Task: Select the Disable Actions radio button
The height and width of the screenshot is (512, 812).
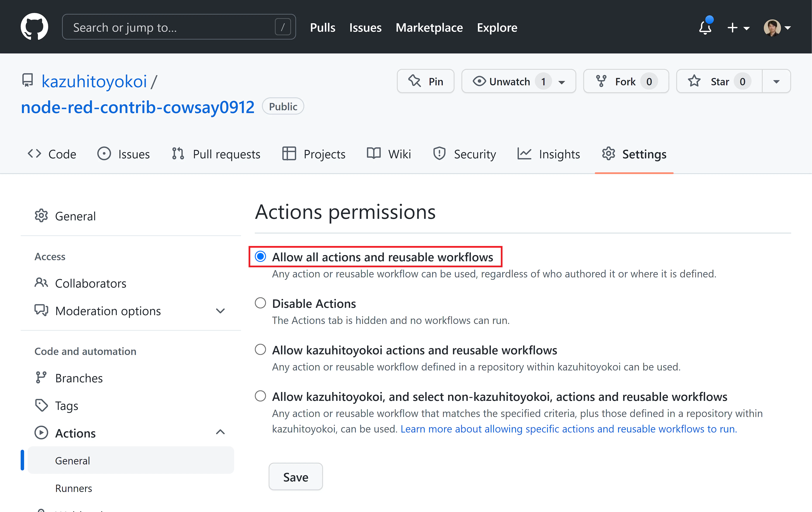Action: [260, 303]
